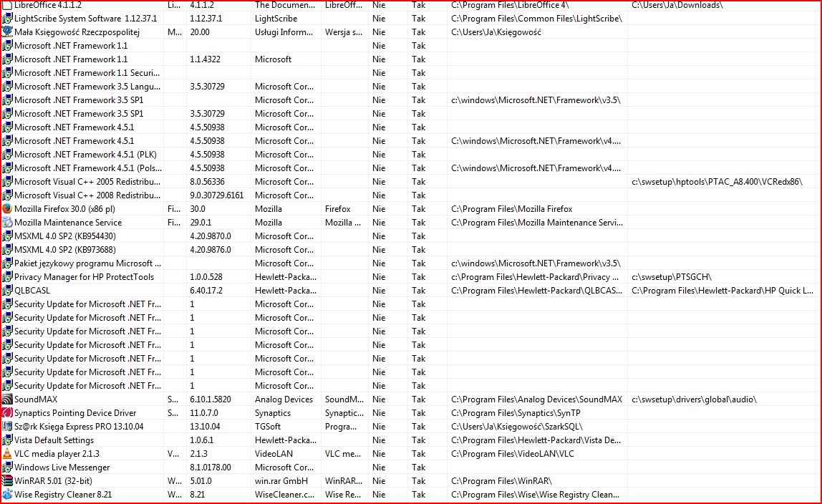Click the icon of MSXML 4.0 SP2 (KB973688)
The height and width of the screenshot is (504, 822).
7,249
